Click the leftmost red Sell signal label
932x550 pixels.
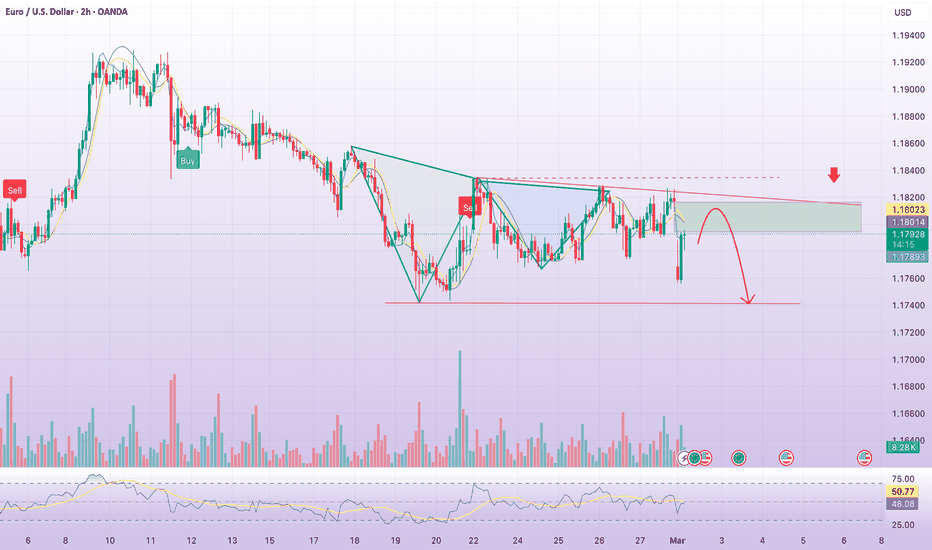[x=15, y=189]
